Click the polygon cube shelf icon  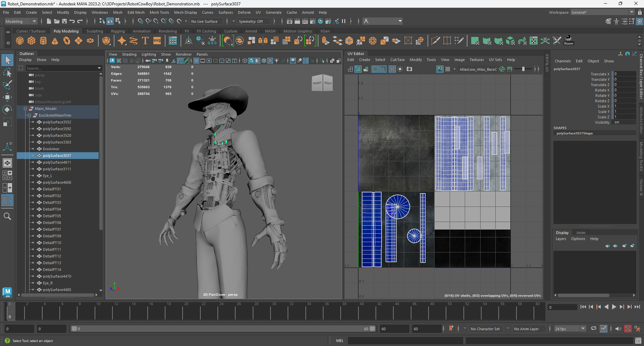tap(32, 41)
